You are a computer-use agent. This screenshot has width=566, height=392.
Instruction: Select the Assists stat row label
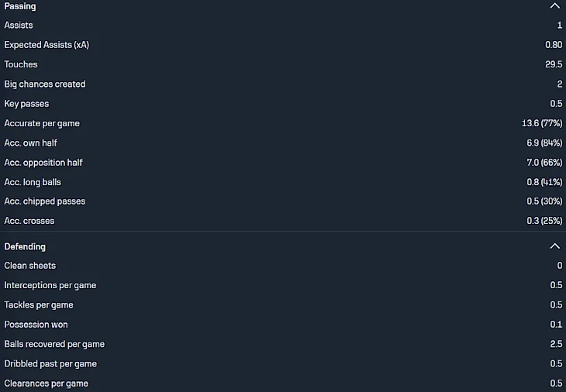pyautogui.click(x=19, y=26)
